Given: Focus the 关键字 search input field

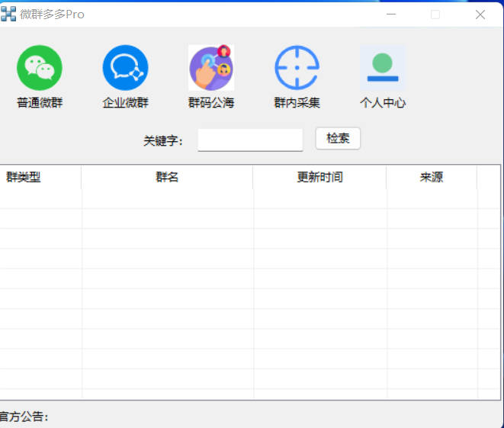Looking at the screenshot, I should pos(250,140).
